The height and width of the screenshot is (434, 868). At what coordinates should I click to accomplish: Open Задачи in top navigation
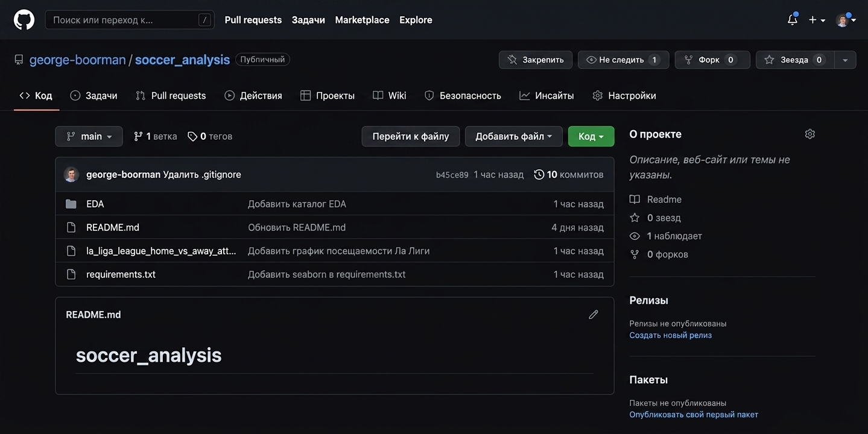tap(308, 20)
